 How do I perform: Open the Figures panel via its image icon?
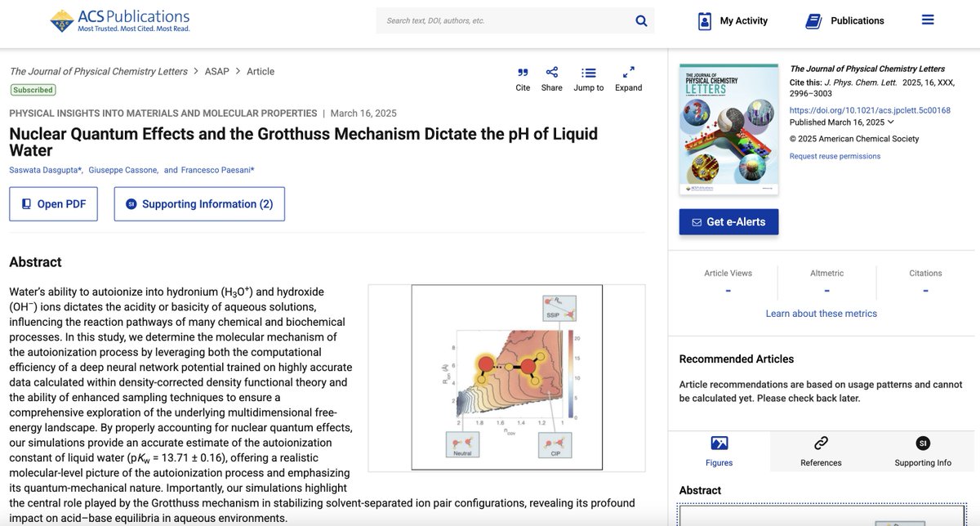pyautogui.click(x=719, y=442)
